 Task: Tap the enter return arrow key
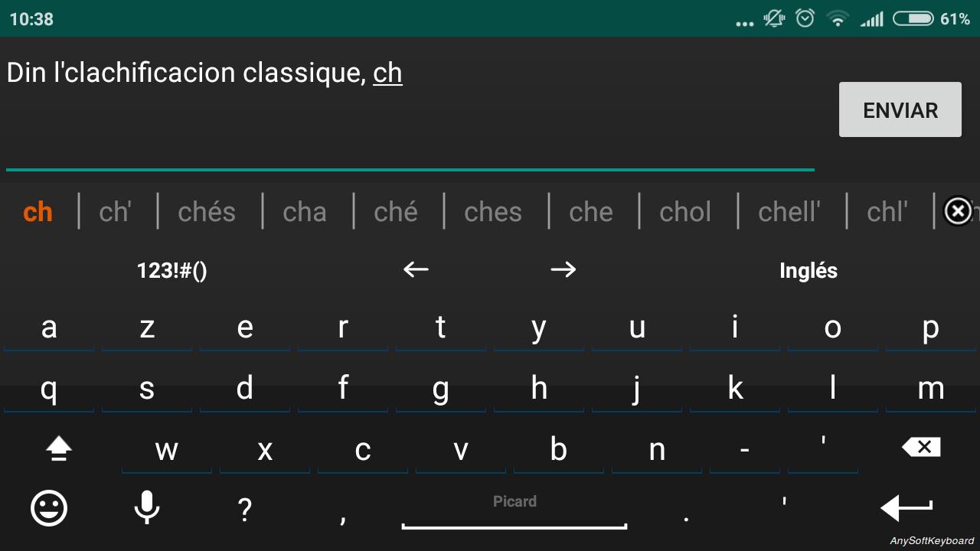[x=906, y=508]
